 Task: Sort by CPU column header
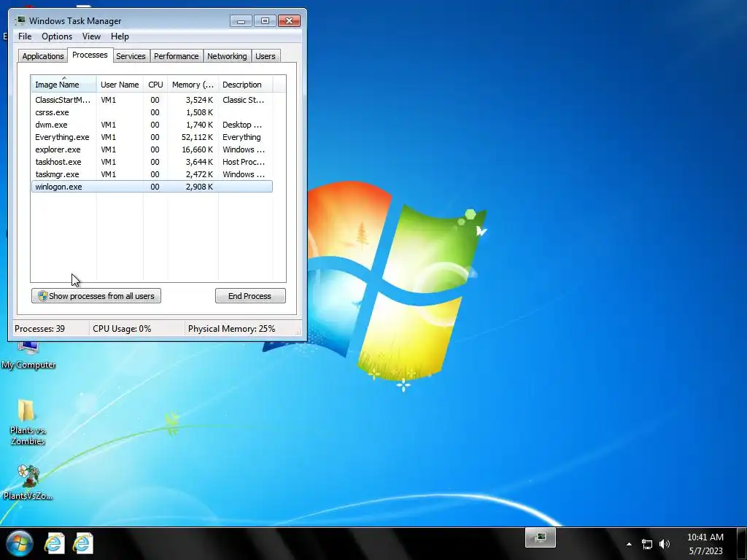tap(155, 85)
